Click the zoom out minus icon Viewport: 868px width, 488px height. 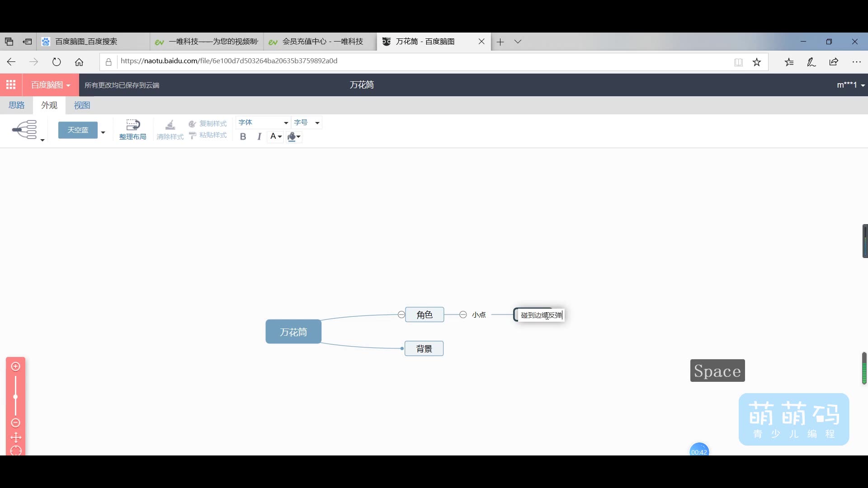click(16, 423)
